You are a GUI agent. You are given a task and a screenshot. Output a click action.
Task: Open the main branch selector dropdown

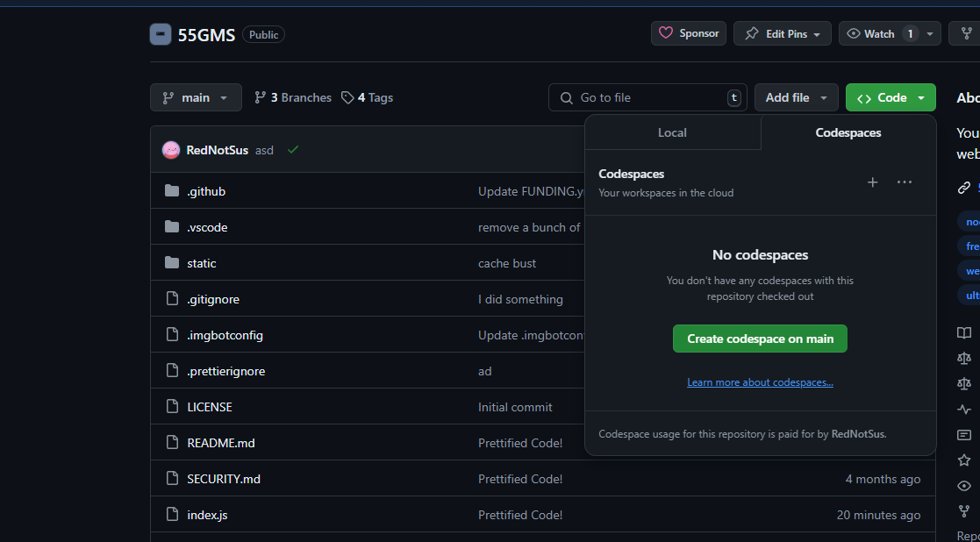click(196, 97)
